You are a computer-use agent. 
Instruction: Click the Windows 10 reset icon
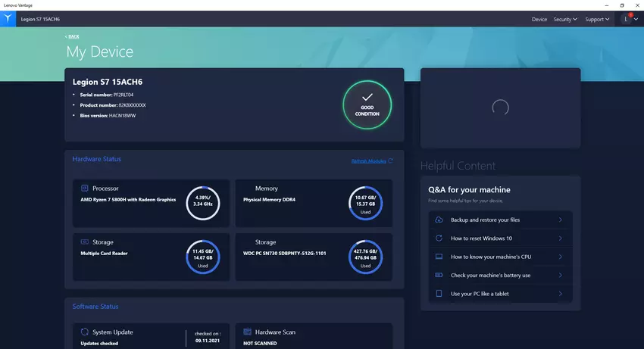(x=439, y=238)
